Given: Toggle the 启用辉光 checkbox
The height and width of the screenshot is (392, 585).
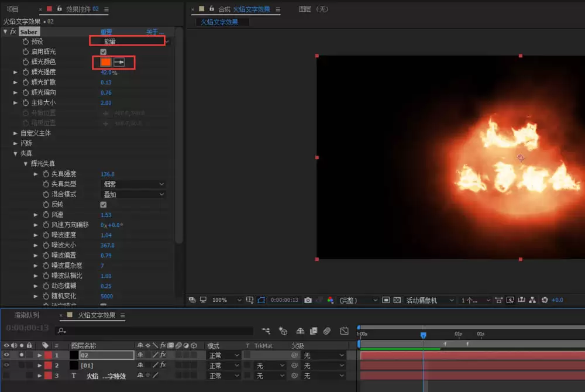Looking at the screenshot, I should coord(104,52).
